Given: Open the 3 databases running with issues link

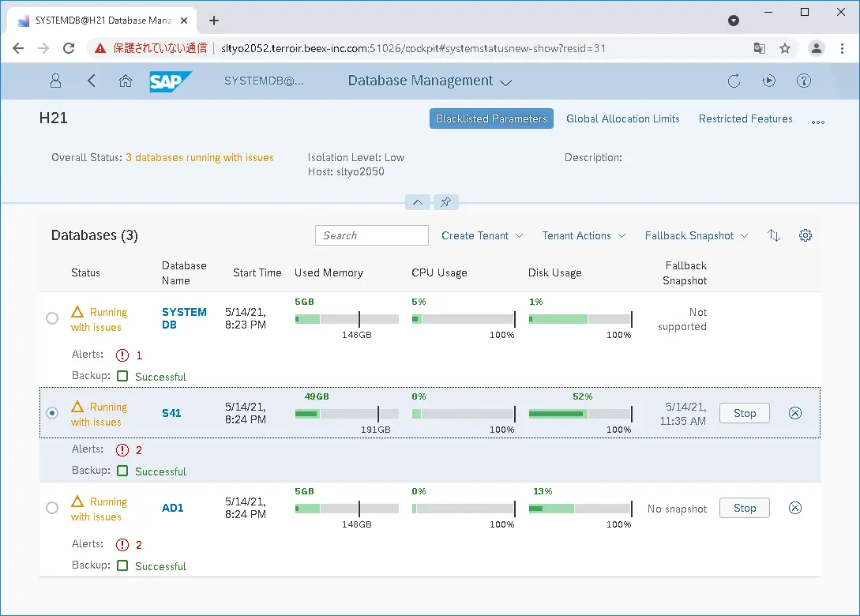Looking at the screenshot, I should 200,157.
